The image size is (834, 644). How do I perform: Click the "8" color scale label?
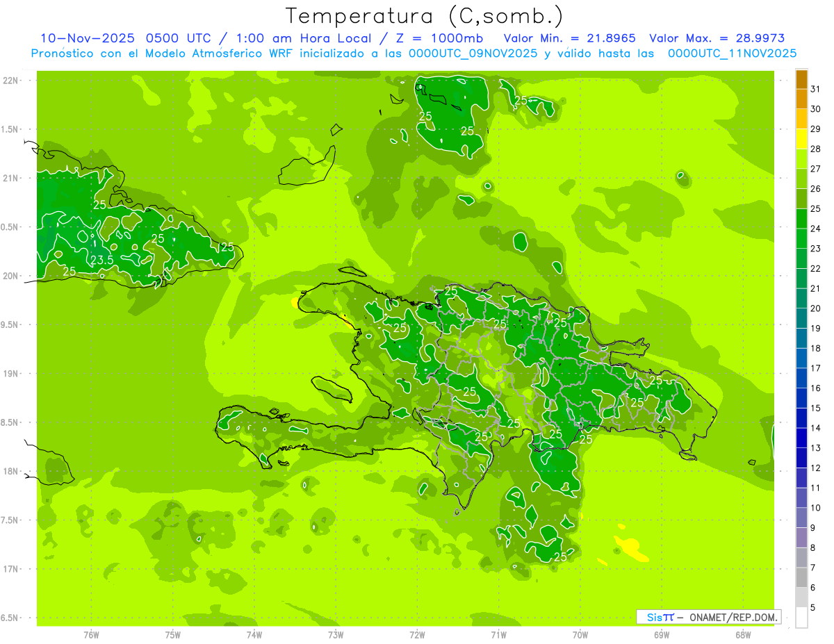coord(813,547)
